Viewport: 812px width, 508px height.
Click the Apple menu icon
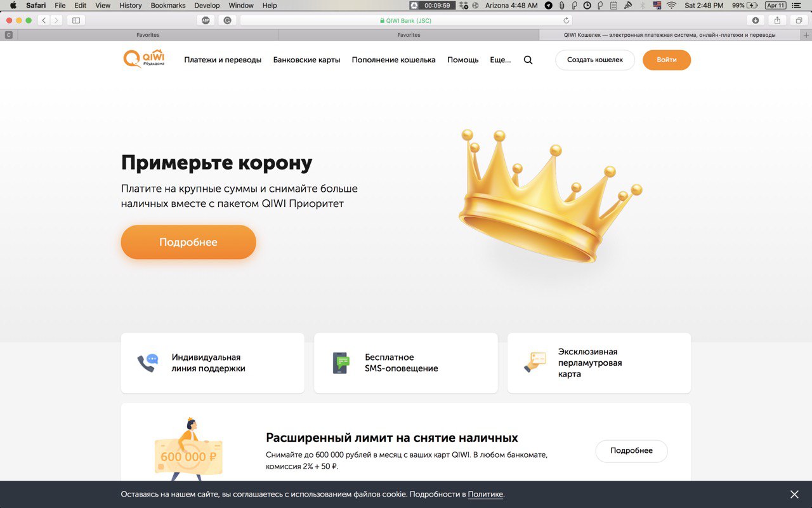tap(13, 5)
